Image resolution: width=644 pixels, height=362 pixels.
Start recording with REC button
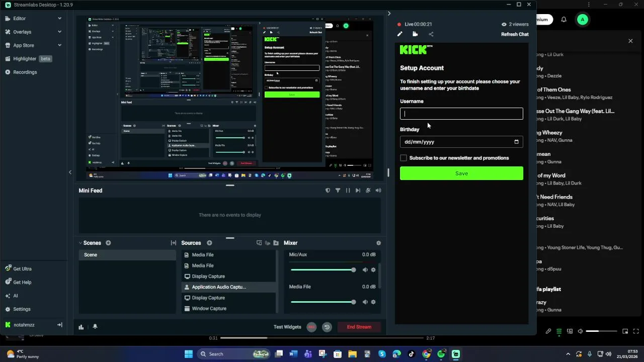[311, 327]
